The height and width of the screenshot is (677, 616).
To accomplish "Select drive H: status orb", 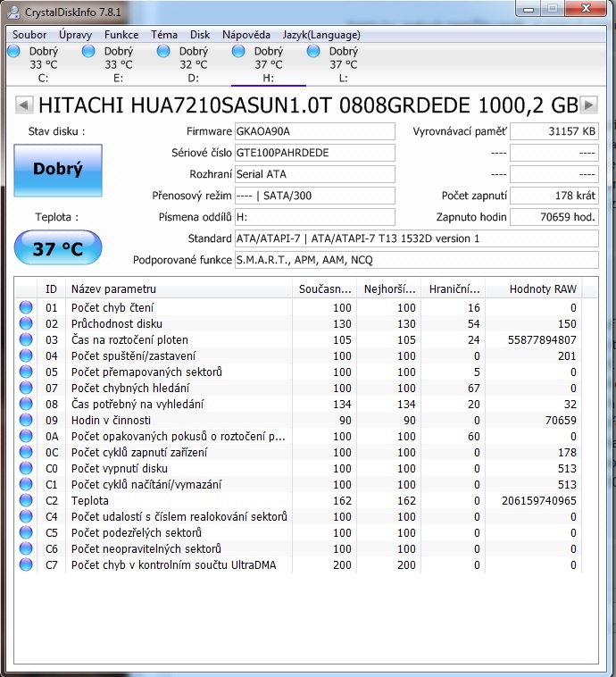I will [238, 52].
